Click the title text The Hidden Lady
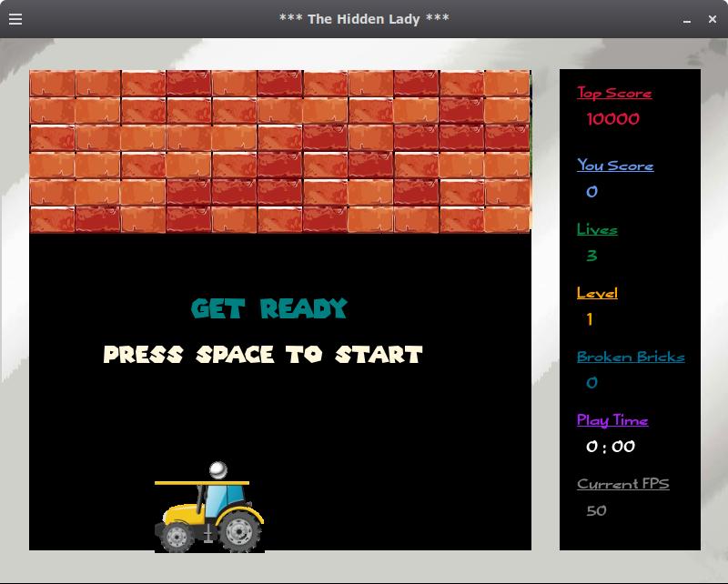 (x=363, y=18)
